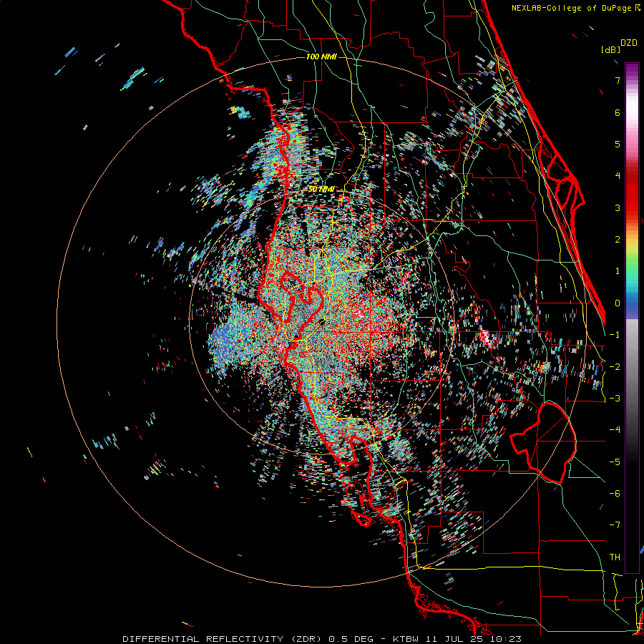This screenshot has height=644, width=644.
Task: Select the -2 dB scale label
Action: point(615,366)
